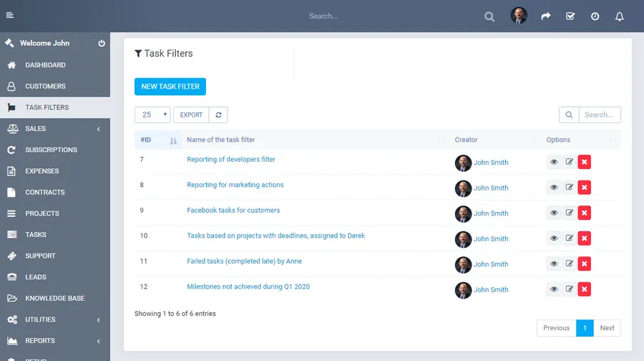Open the checklist todo icon in top bar
Screen dimensions: 644x361
(570, 16)
